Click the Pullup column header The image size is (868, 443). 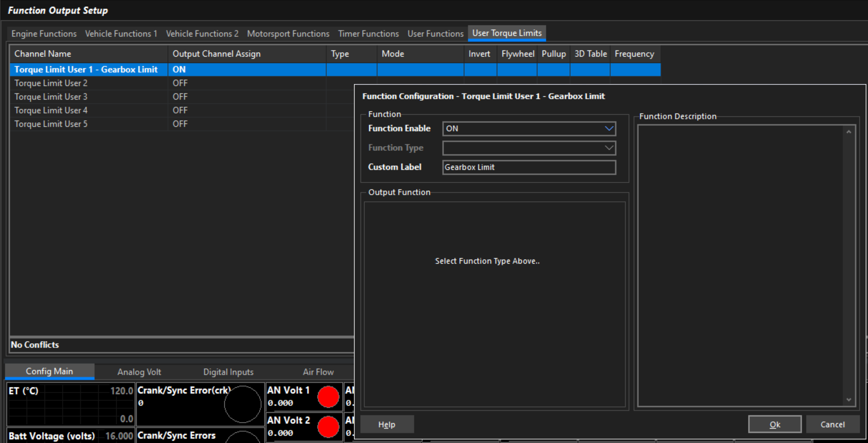tap(553, 54)
